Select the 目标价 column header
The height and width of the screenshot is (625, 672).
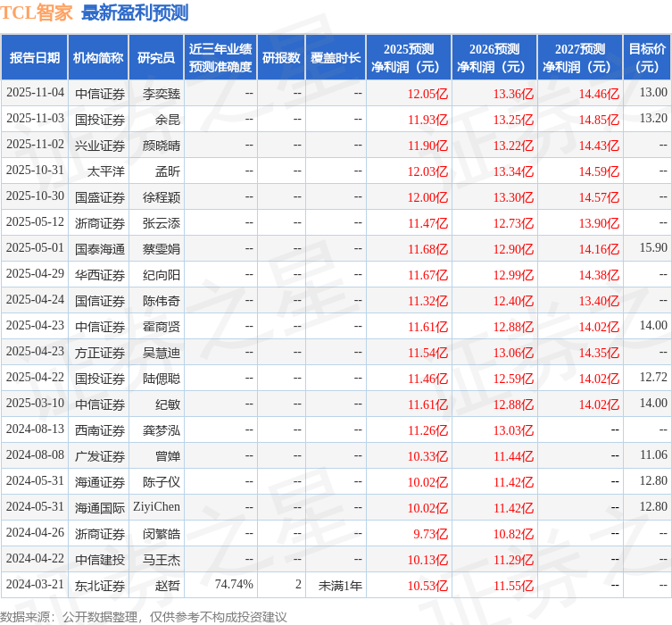click(647, 58)
